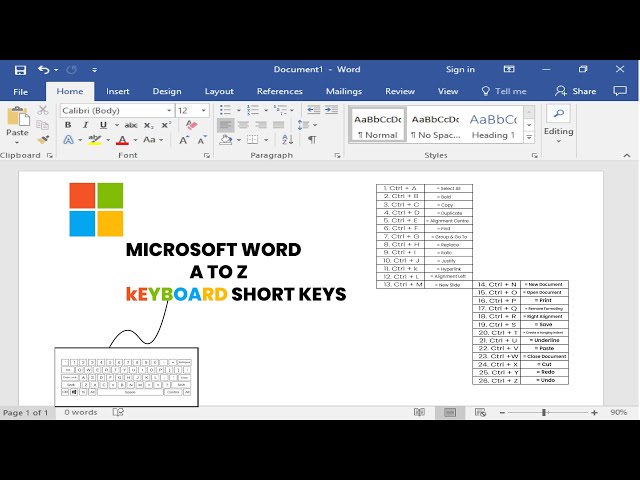Viewport: 640px width, 480px height.
Task: Open Customize Quick Access Toolbar dropdown
Action: [x=94, y=70]
